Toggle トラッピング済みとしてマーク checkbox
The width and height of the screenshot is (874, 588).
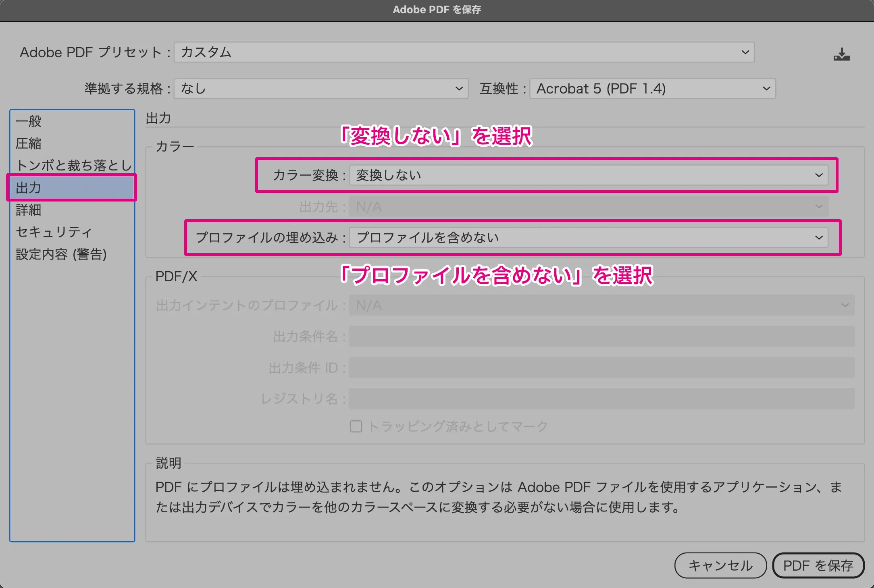coord(356,426)
